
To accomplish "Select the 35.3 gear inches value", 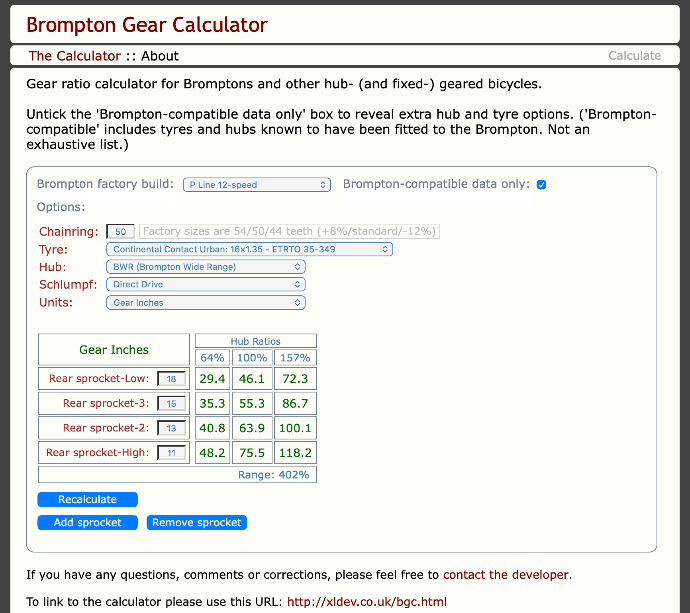I will point(212,404).
